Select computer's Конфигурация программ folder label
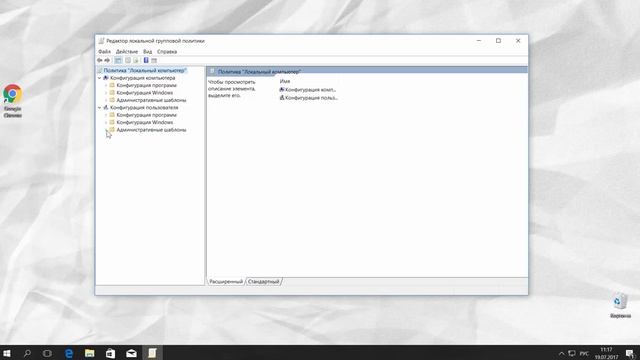Image resolution: width=640 pixels, height=360 pixels. pos(147,85)
